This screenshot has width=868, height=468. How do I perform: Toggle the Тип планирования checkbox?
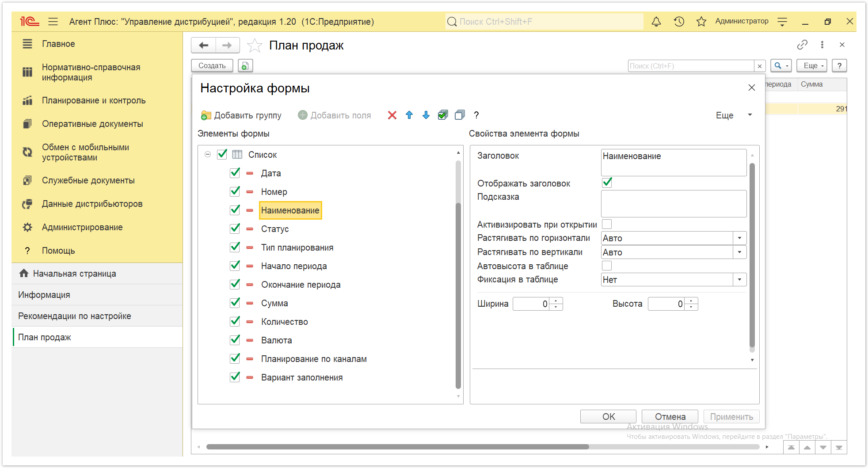point(235,247)
